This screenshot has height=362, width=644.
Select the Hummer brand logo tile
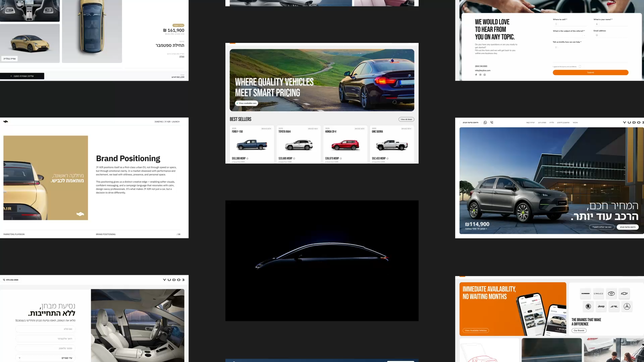(586, 294)
